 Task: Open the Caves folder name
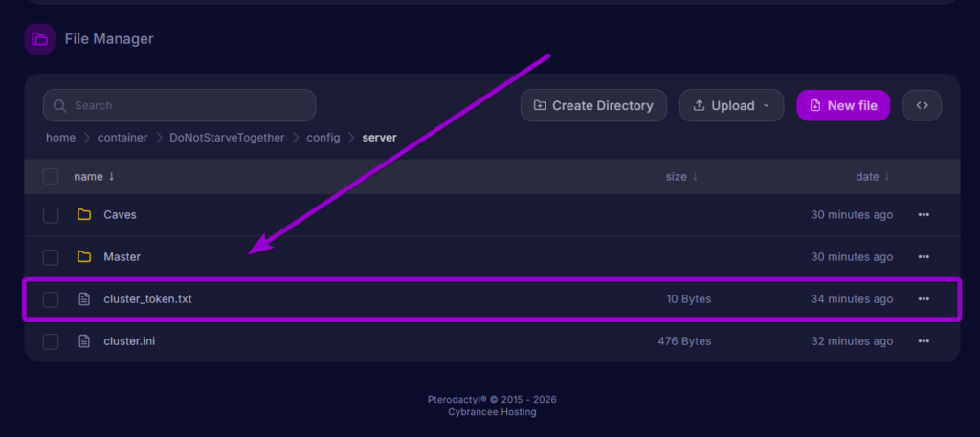(120, 215)
